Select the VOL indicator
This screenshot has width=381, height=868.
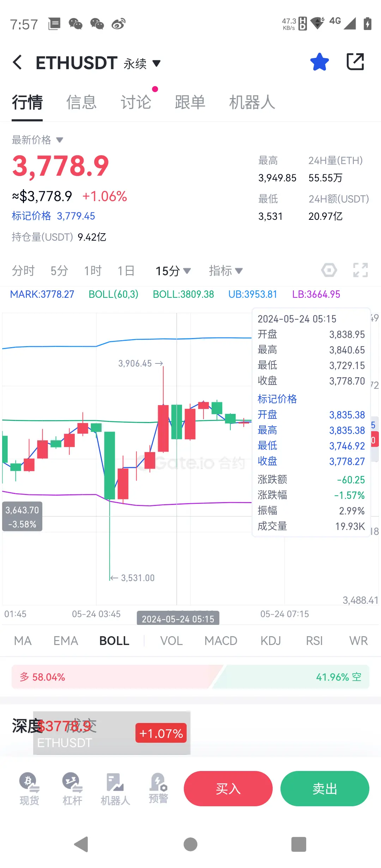click(x=171, y=641)
